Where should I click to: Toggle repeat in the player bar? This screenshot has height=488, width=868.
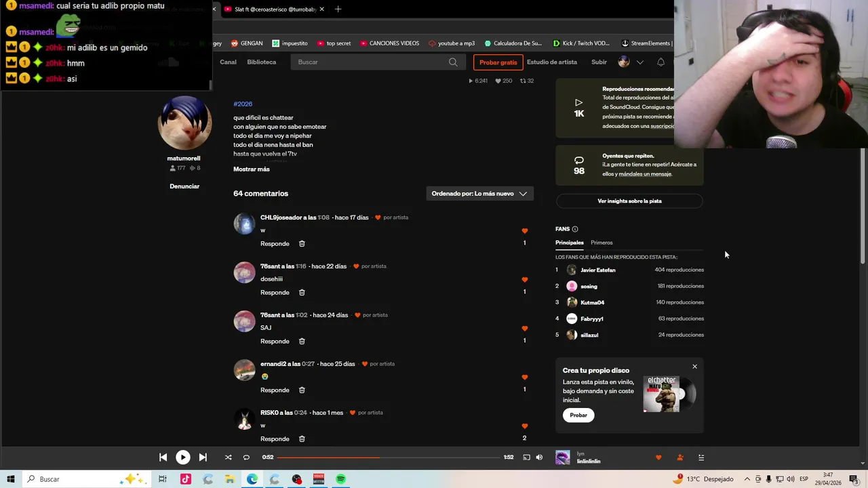tap(246, 457)
